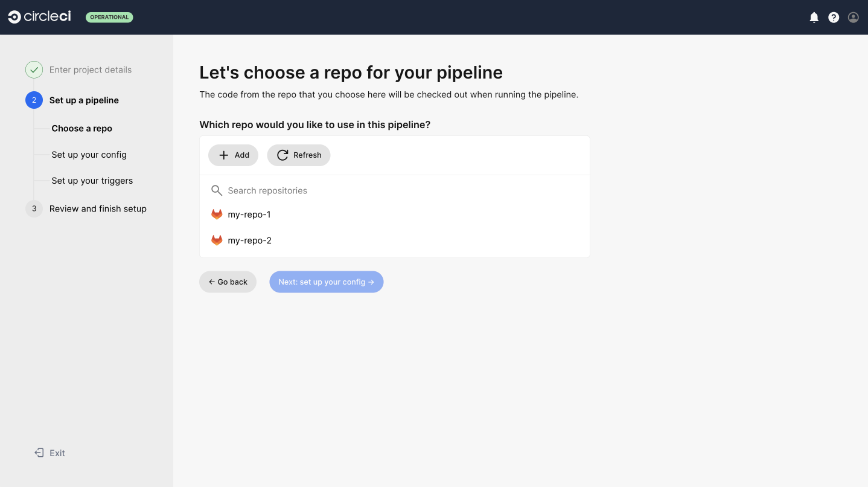The image size is (868, 487).
Task: Open the user account avatar menu
Action: [854, 18]
